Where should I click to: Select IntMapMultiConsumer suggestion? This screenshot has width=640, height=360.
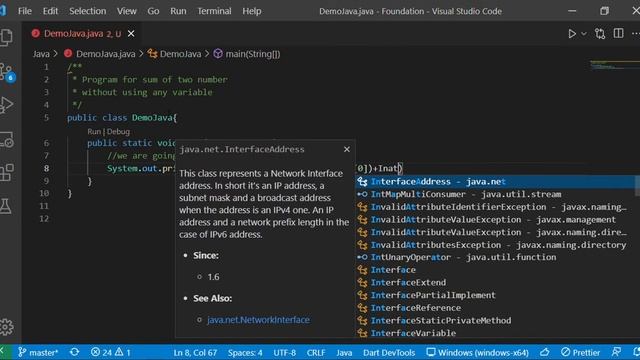click(496, 194)
